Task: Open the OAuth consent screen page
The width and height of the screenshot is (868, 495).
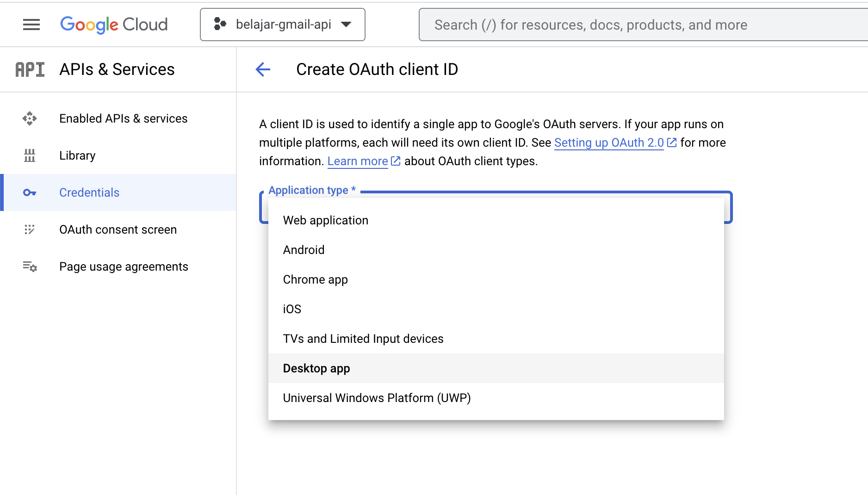Action: [x=118, y=229]
